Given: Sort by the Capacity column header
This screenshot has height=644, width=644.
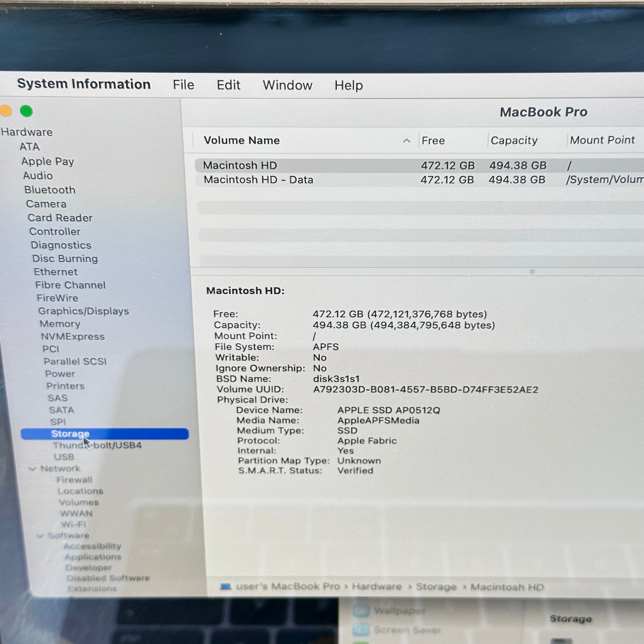Looking at the screenshot, I should click(514, 141).
